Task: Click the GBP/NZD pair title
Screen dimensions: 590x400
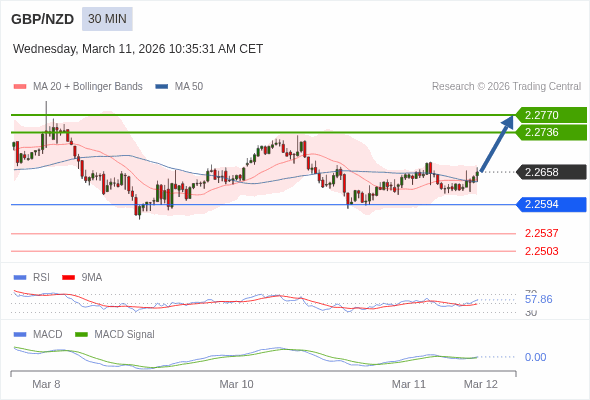Action: [x=43, y=19]
